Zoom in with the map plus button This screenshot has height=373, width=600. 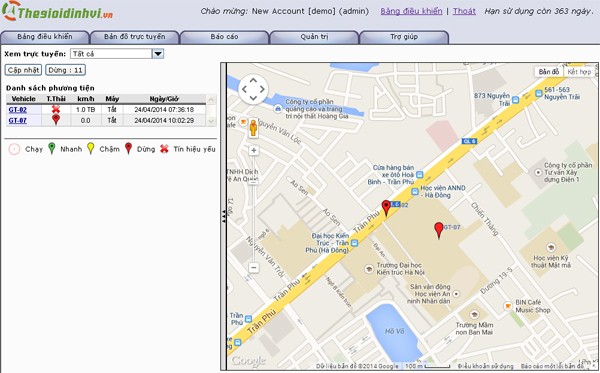[254, 150]
